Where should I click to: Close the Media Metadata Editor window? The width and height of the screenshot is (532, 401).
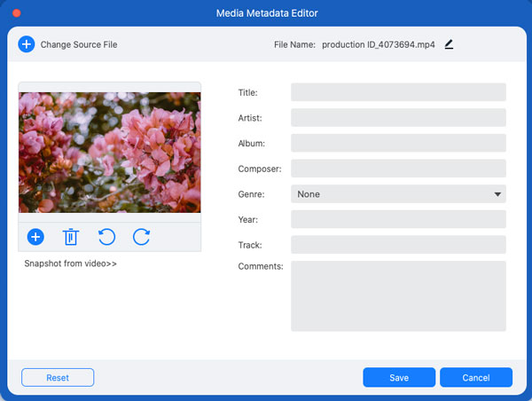click(x=16, y=13)
